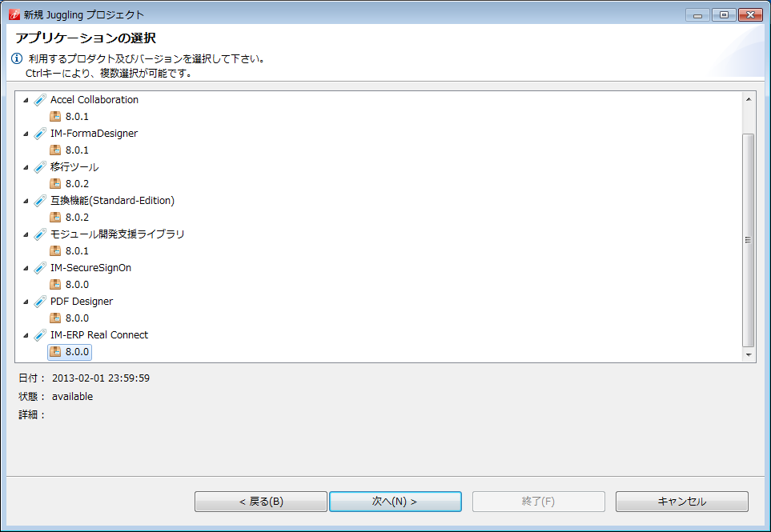Click package icon under PDF Designer
This screenshot has height=532, width=771.
click(x=55, y=318)
